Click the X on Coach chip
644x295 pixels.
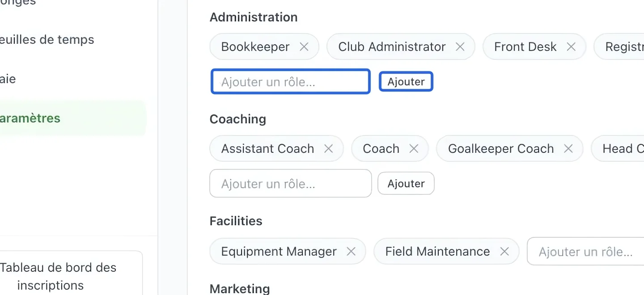[414, 148]
